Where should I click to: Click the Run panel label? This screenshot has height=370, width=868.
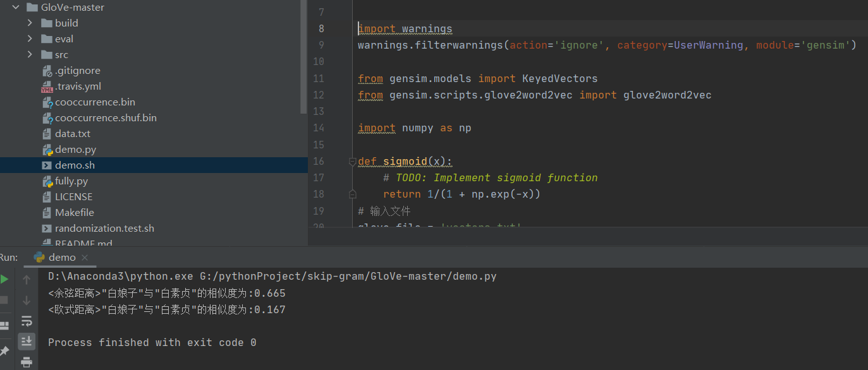8,257
